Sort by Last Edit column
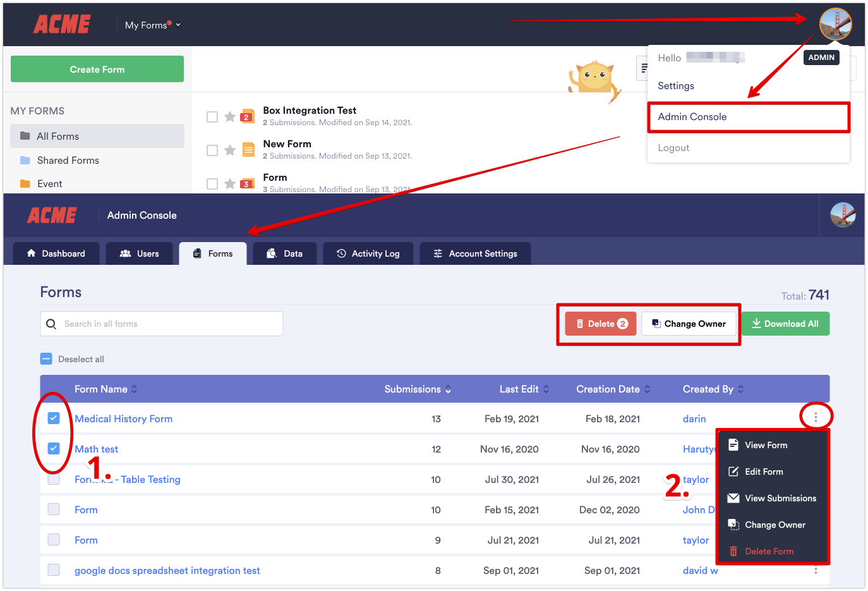Viewport: 868px width, 591px height. pyautogui.click(x=524, y=389)
